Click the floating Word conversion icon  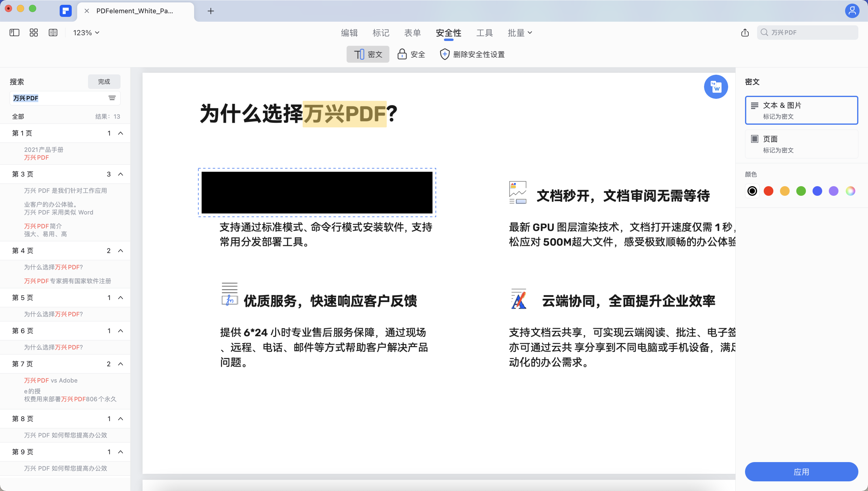(716, 87)
